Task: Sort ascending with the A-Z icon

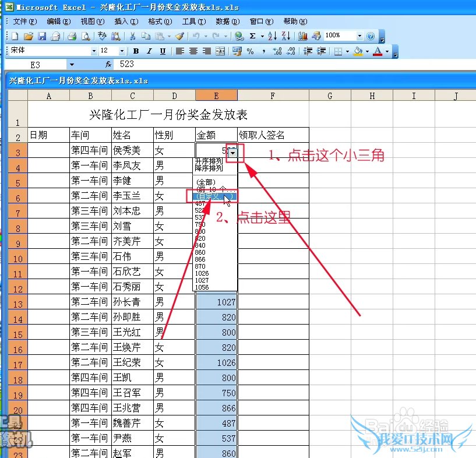Action: (272, 36)
